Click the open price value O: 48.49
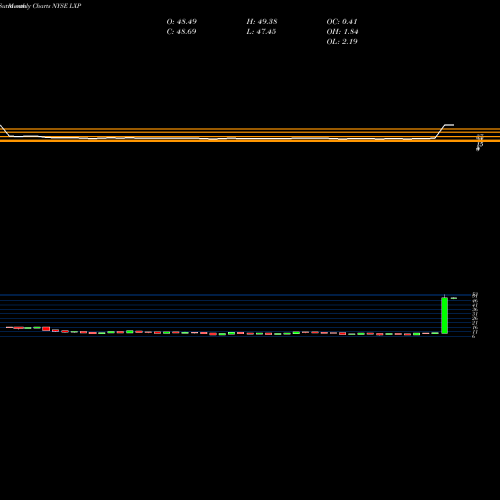The image size is (500, 500). click(x=182, y=22)
